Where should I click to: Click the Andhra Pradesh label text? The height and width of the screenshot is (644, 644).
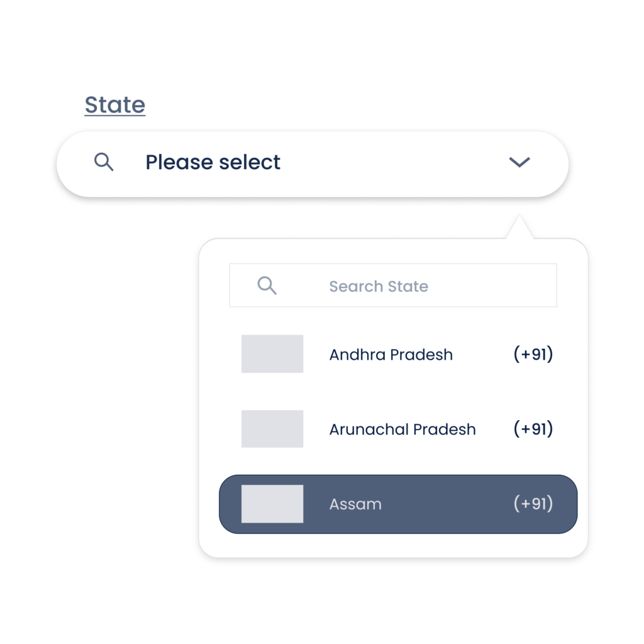391,355
